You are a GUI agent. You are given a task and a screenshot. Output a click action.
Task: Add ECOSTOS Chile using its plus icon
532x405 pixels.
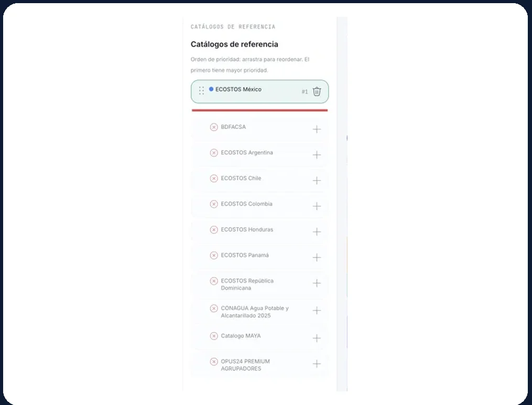pos(317,180)
